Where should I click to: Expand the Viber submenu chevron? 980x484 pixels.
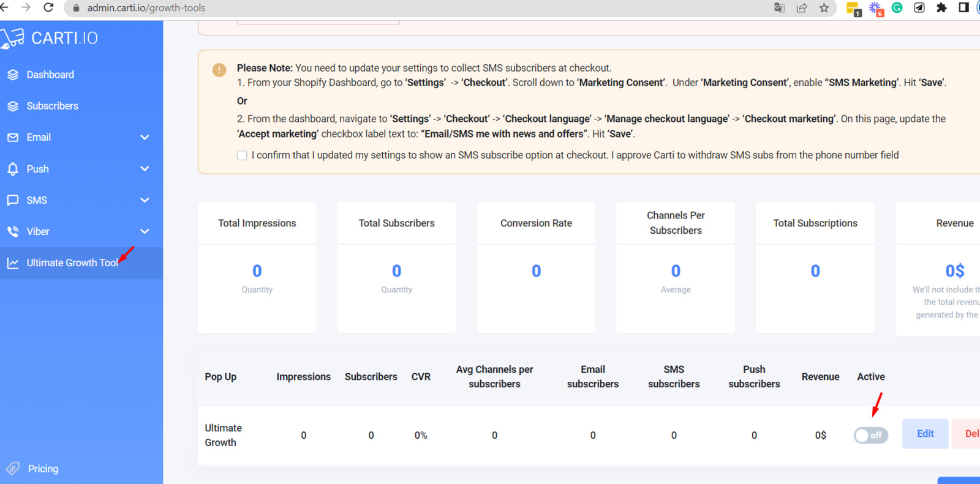(x=145, y=231)
